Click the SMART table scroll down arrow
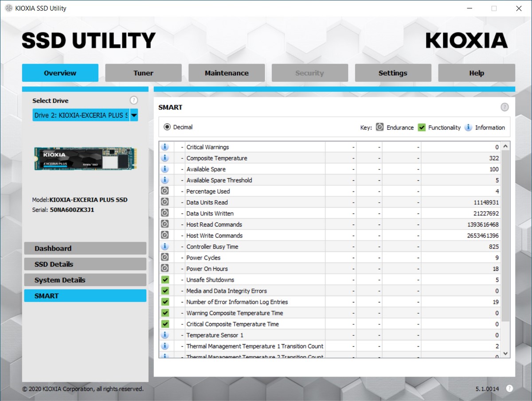The width and height of the screenshot is (532, 401). 505,354
